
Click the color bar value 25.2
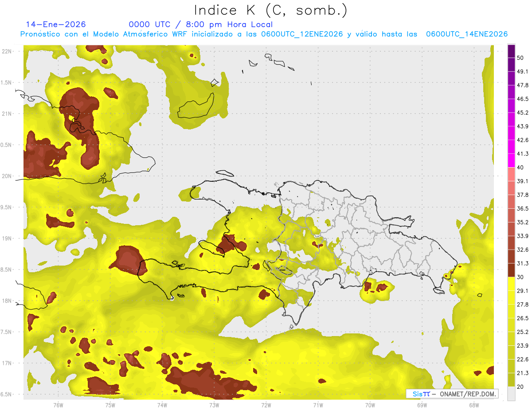[523, 332]
